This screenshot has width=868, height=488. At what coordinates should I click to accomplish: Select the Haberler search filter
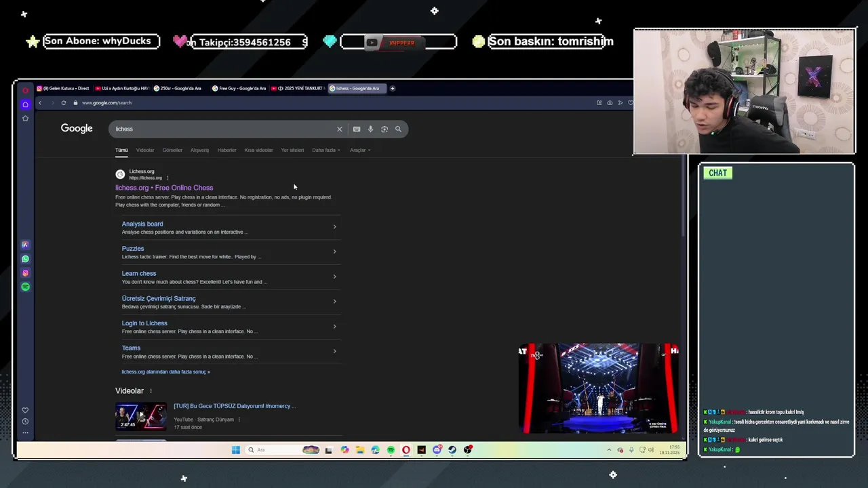pyautogui.click(x=226, y=150)
